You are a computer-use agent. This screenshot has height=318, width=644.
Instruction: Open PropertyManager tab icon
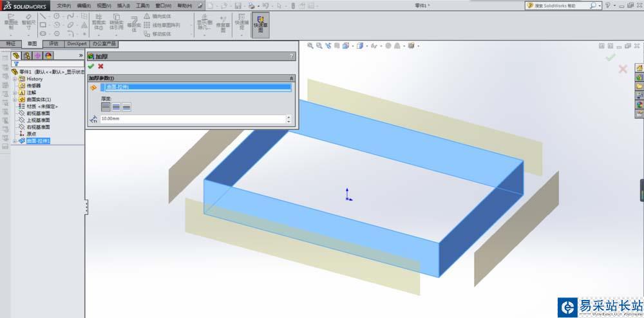26,55
